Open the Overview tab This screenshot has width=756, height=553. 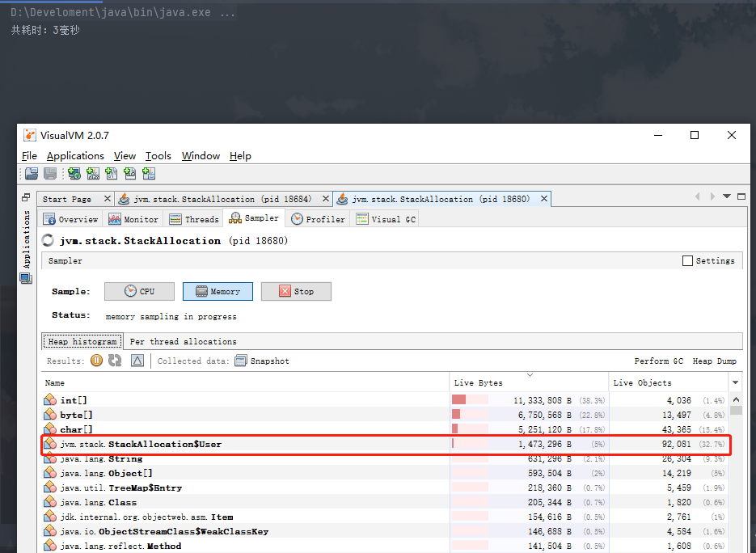coord(71,219)
